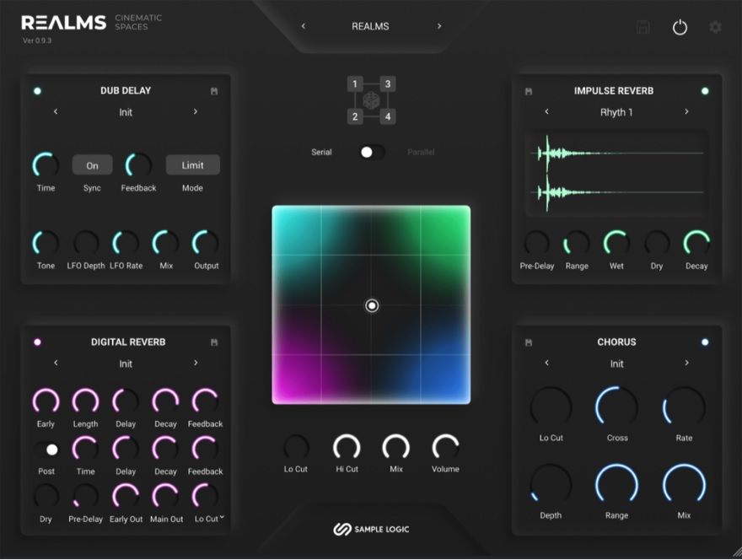Previous Chorus preset arrow
The width and height of the screenshot is (742, 560).
tap(546, 363)
